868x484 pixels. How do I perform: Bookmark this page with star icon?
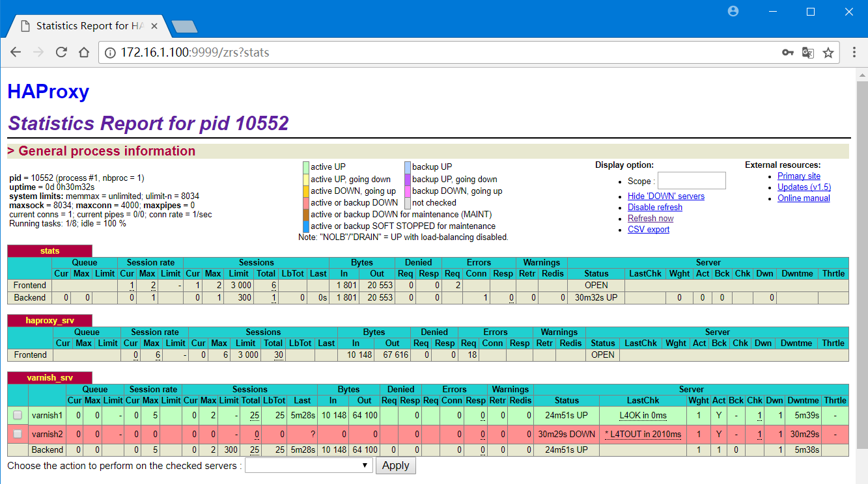tap(828, 53)
